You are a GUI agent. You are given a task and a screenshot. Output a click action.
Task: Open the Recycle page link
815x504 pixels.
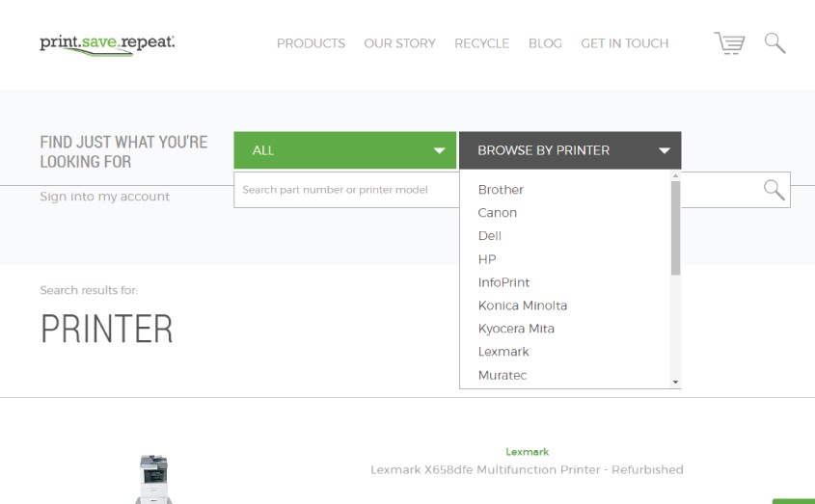(482, 43)
